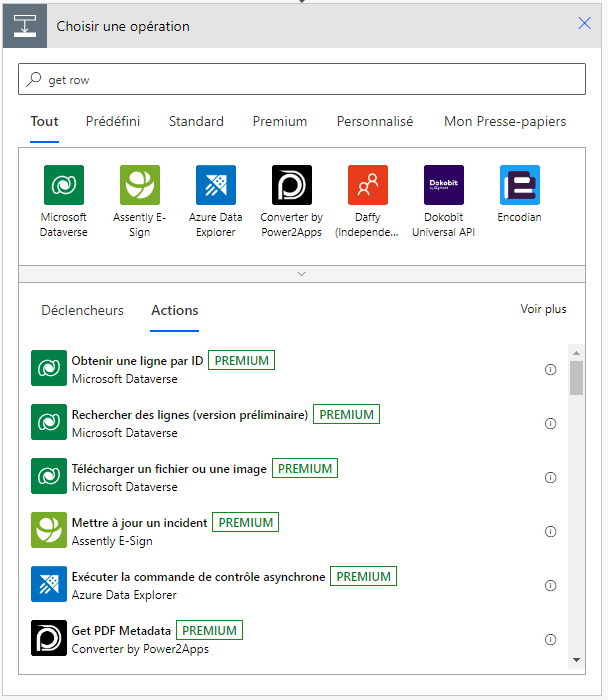The height and width of the screenshot is (700, 608).
Task: Click the Assently icon beside Mettre à jour un incident
Action: click(49, 530)
